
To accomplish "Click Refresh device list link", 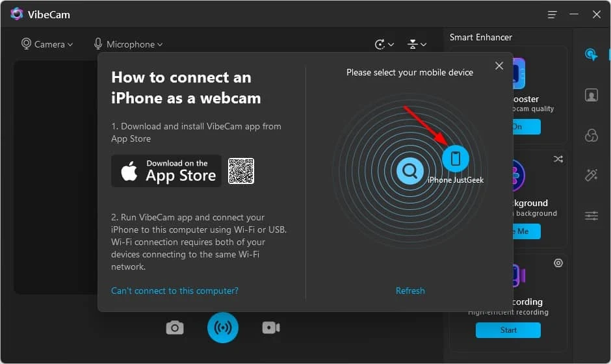I will coord(410,291).
